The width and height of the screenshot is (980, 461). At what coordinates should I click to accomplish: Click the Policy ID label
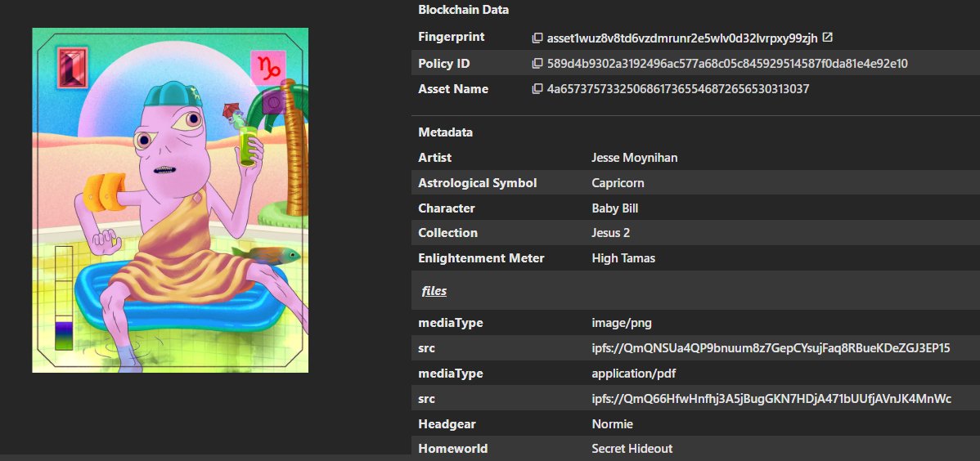(443, 64)
